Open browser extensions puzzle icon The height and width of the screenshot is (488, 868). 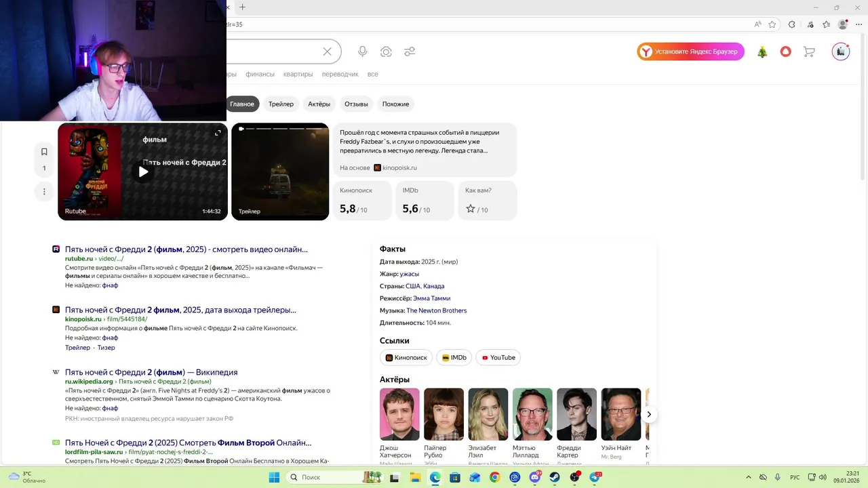click(791, 24)
